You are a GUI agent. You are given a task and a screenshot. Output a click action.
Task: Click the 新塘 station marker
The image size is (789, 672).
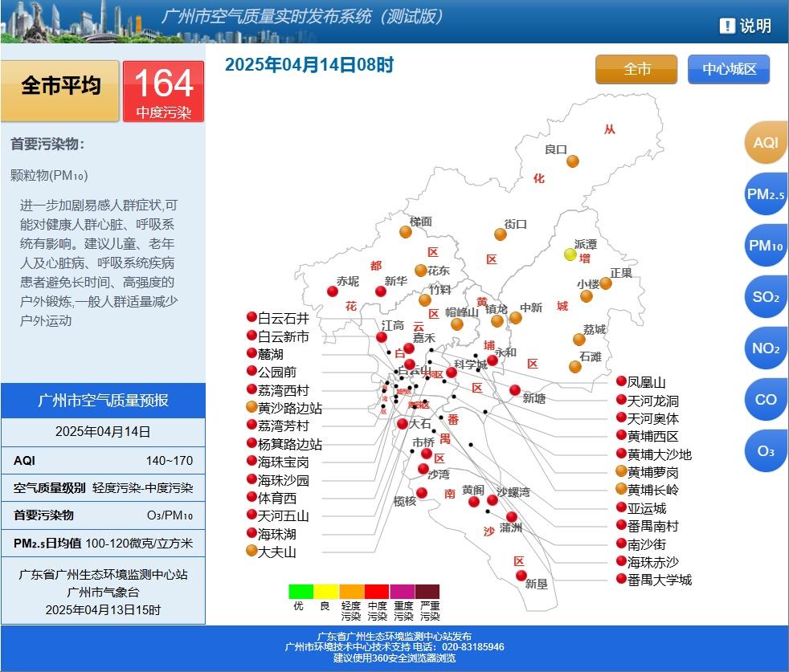[x=515, y=390]
